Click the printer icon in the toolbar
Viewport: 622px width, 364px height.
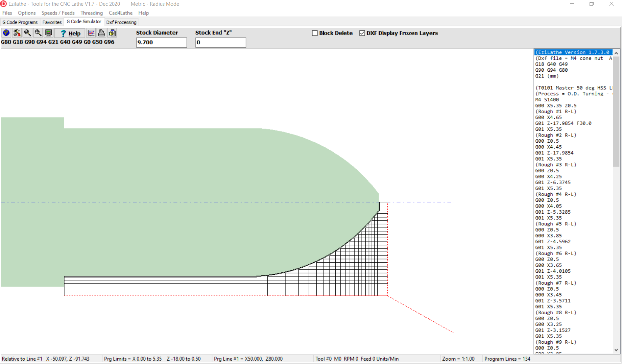101,33
